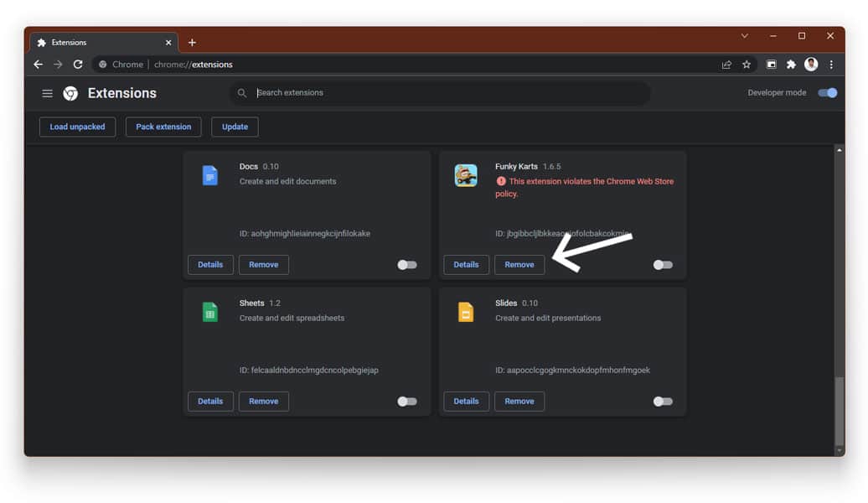Click the Docs extension icon
This screenshot has width=868, height=503.
coord(209,175)
